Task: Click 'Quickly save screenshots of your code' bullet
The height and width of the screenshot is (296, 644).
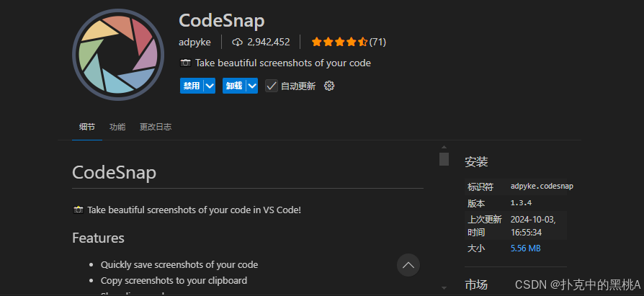Action: pyautogui.click(x=179, y=265)
